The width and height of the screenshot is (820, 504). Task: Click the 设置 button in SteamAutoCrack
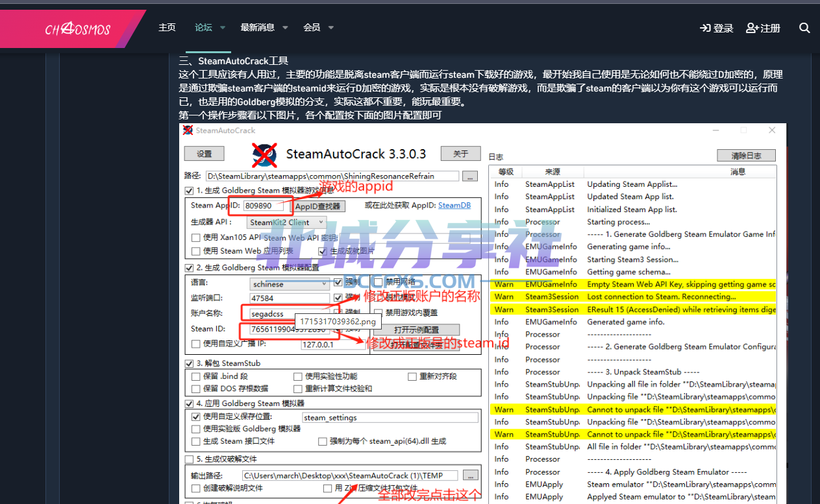coord(205,154)
